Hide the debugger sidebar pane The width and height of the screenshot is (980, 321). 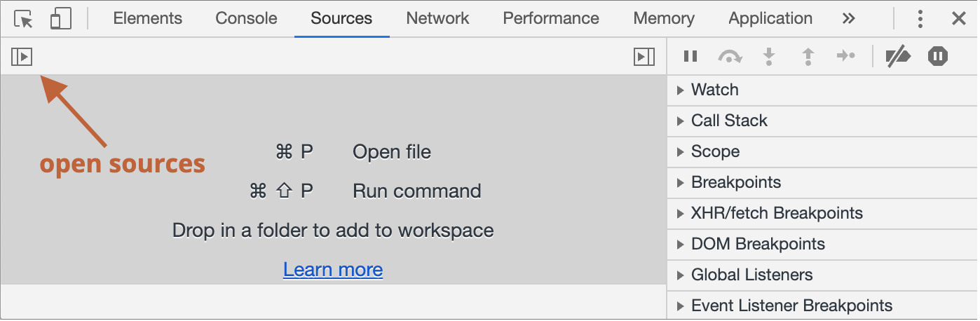tap(644, 57)
